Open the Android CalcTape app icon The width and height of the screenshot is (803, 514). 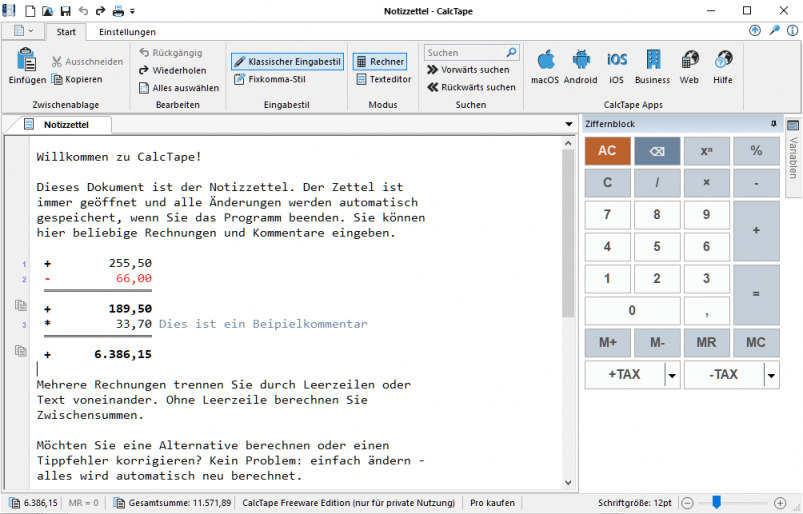pos(581,61)
